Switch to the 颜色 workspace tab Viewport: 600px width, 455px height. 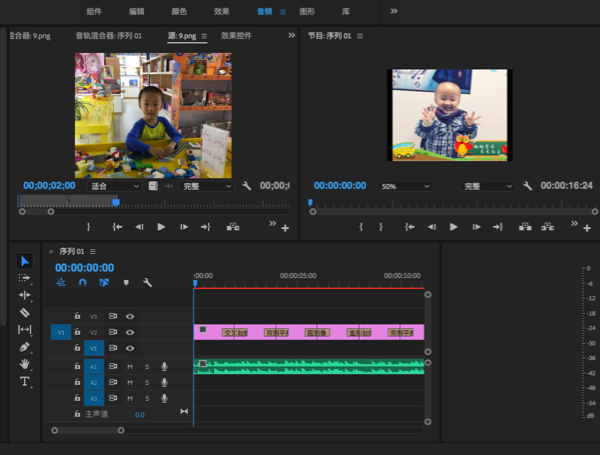click(178, 11)
